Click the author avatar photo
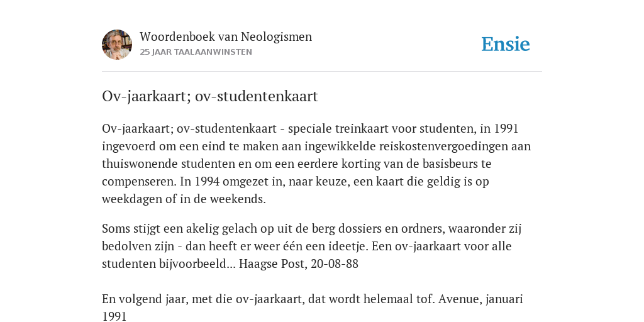The image size is (644, 322). tap(117, 45)
